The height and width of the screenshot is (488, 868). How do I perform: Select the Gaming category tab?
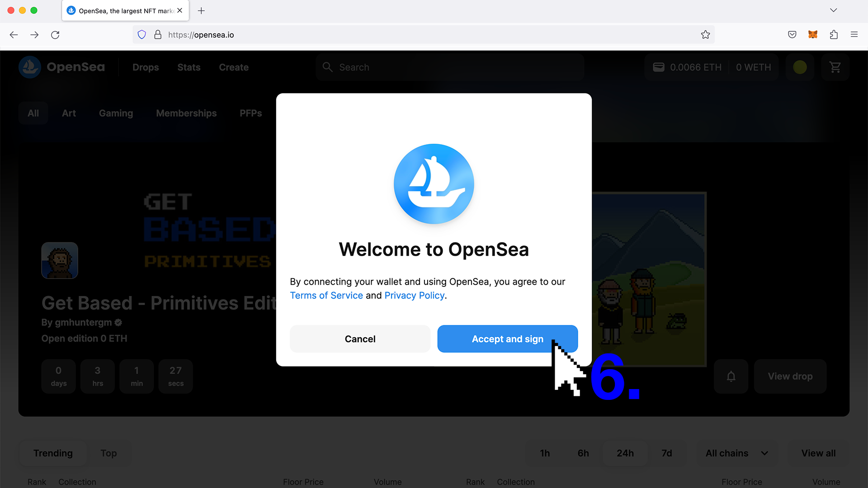116,113
